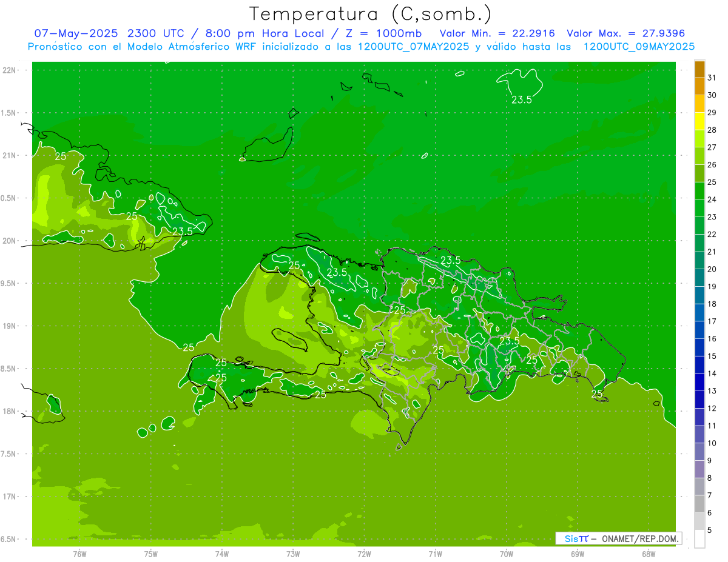Click legend value "31" on the color scale
Image resolution: width=728 pixels, height=562 pixels.
[x=712, y=78]
